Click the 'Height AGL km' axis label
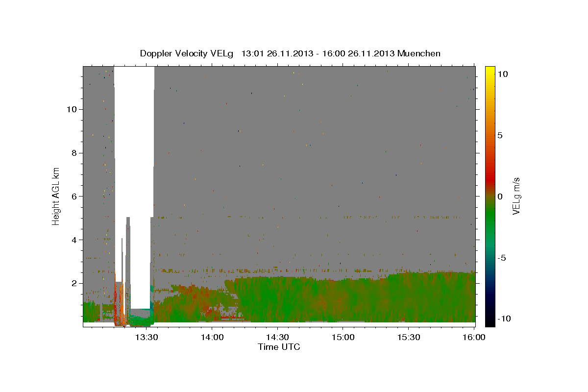Viewport: 588px width, 392px height. point(56,196)
